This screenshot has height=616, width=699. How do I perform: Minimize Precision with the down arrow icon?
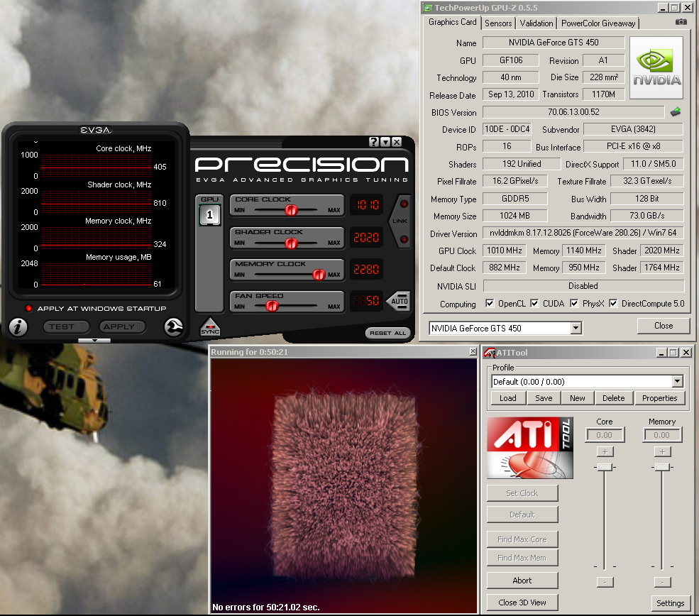(385, 142)
